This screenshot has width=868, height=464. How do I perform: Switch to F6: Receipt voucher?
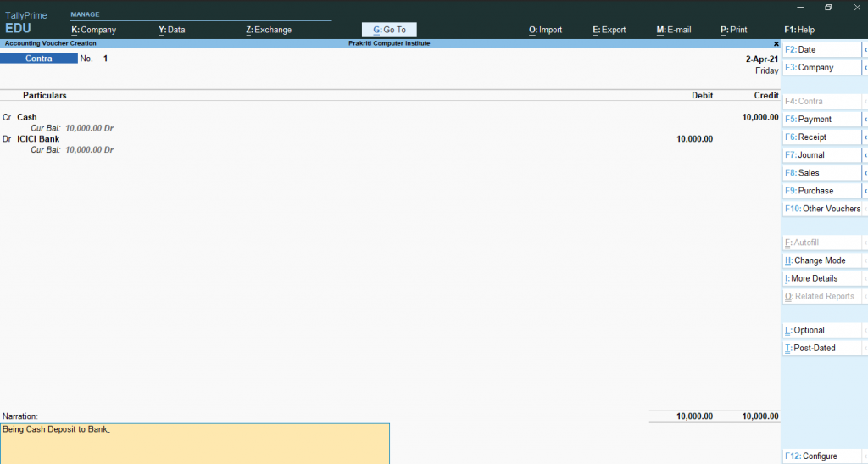(x=821, y=137)
